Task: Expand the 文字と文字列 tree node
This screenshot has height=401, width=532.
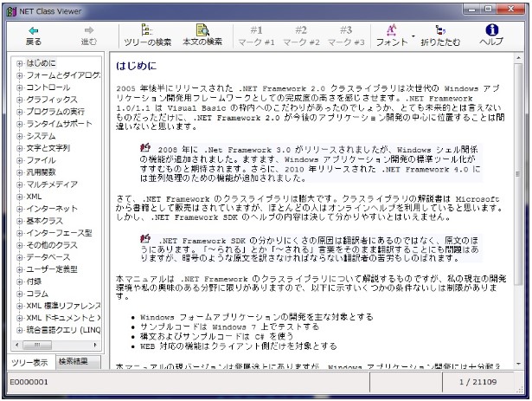Action: tap(20, 148)
